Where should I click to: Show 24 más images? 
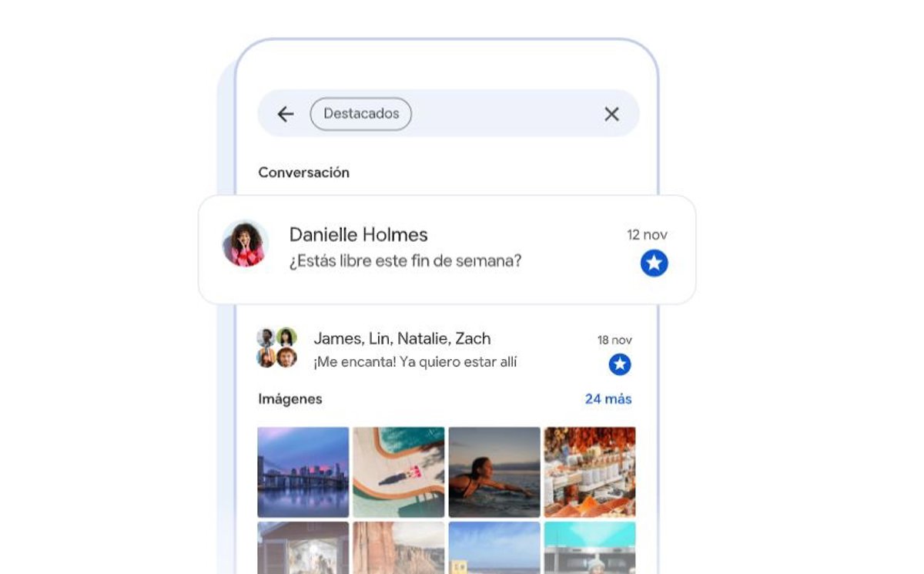coord(608,399)
